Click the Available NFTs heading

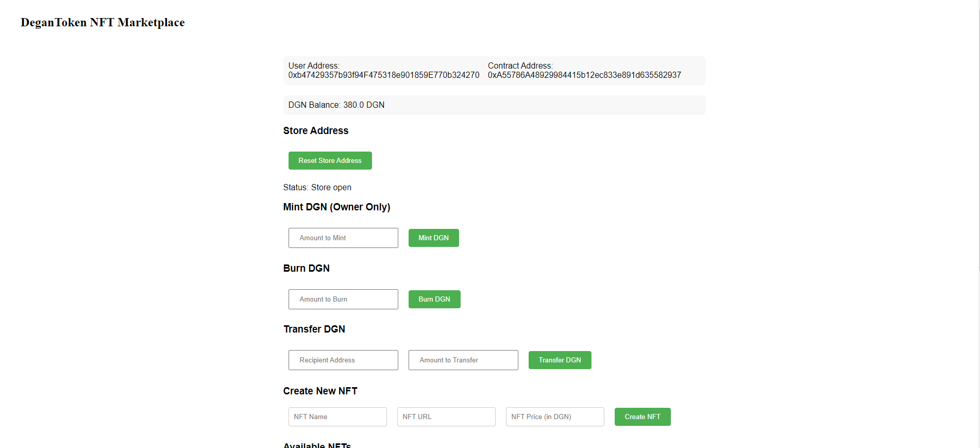click(316, 445)
